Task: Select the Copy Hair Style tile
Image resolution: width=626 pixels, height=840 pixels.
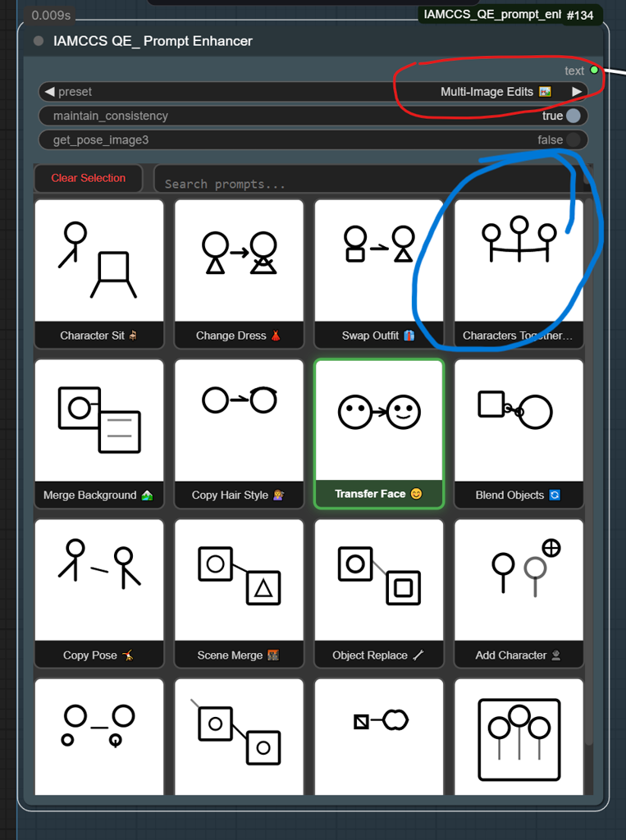Action: coord(239,432)
